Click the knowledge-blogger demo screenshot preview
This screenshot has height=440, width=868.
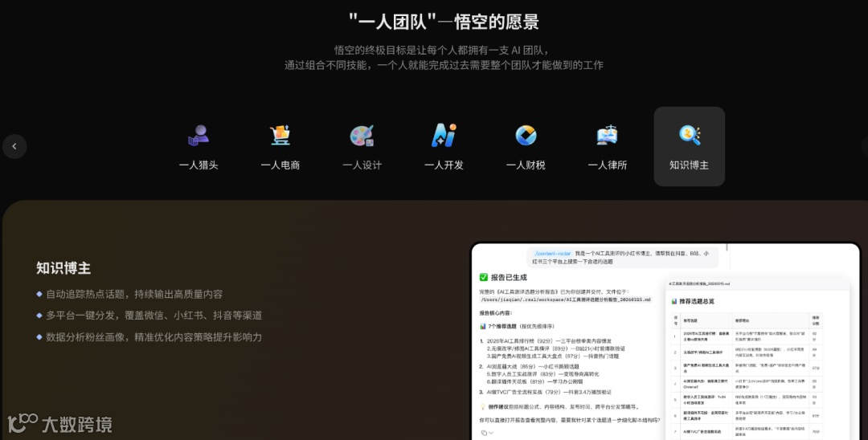665,341
